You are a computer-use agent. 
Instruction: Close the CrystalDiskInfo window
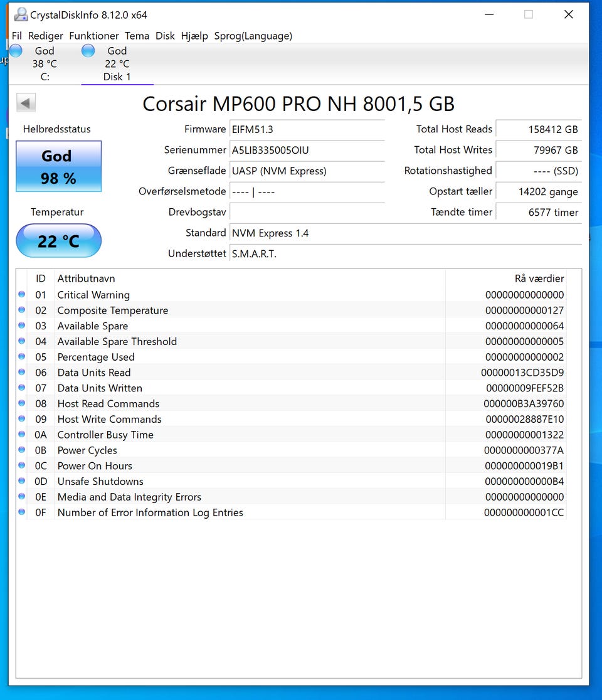[x=569, y=14]
